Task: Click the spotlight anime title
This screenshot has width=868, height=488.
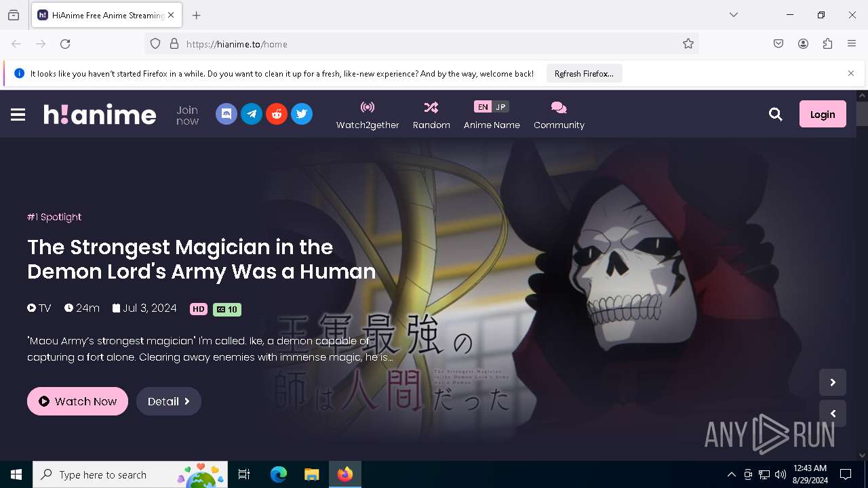Action: [x=201, y=259]
